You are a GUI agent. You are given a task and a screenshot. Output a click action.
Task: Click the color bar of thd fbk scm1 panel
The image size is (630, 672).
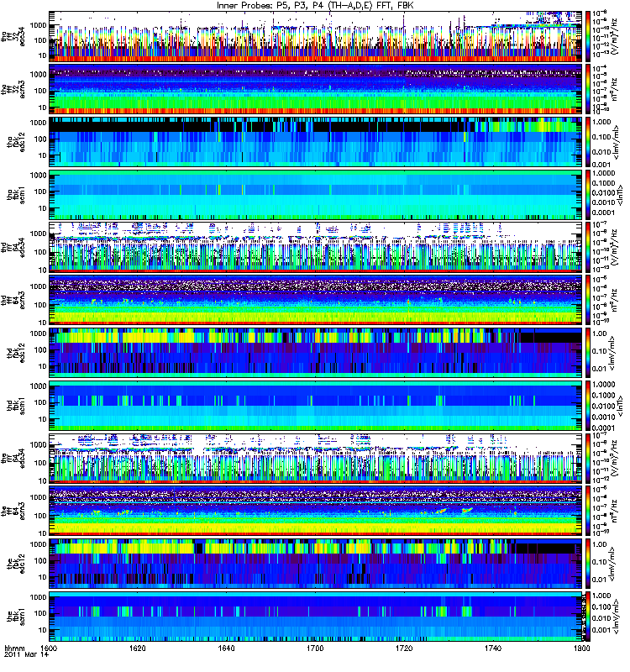click(x=587, y=406)
